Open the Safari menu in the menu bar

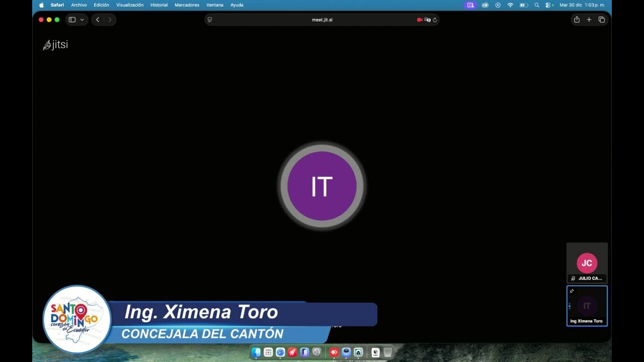pyautogui.click(x=57, y=5)
